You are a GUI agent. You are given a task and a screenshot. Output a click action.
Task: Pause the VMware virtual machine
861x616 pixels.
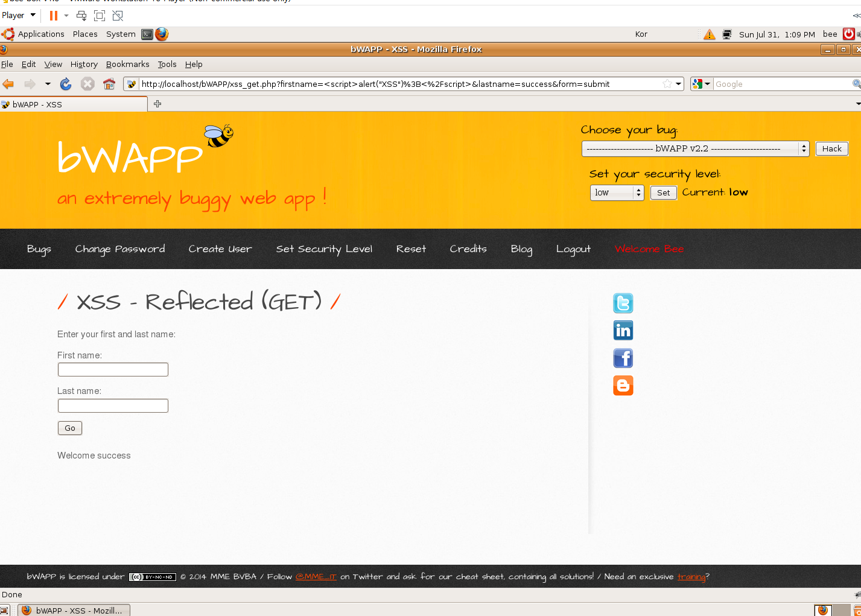pos(54,16)
